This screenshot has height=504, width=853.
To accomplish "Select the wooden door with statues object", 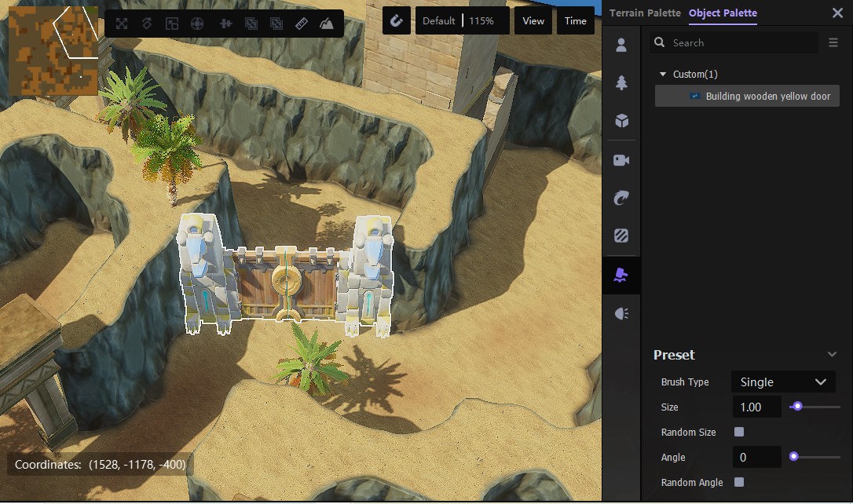I will click(x=285, y=275).
